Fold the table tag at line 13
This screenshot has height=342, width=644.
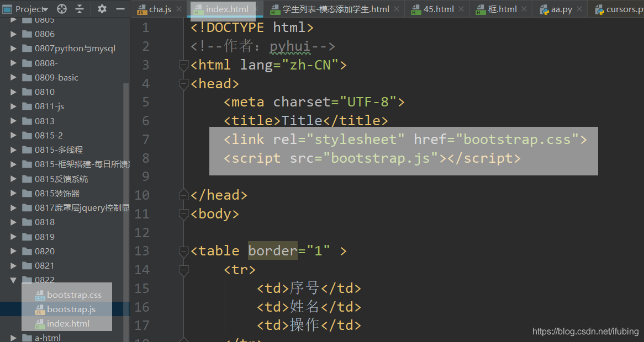[183, 251]
